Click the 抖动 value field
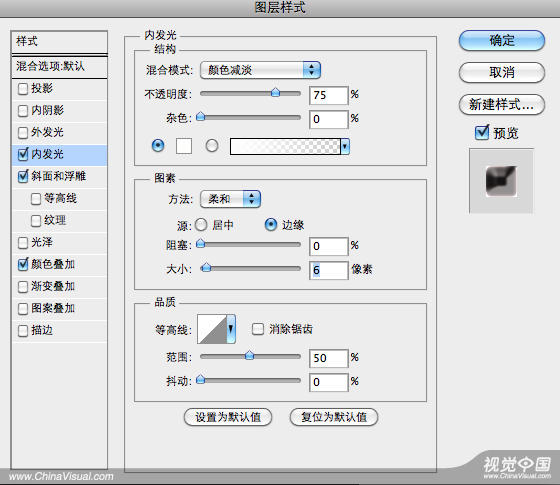Image resolution: width=560 pixels, height=485 pixels. (x=329, y=382)
